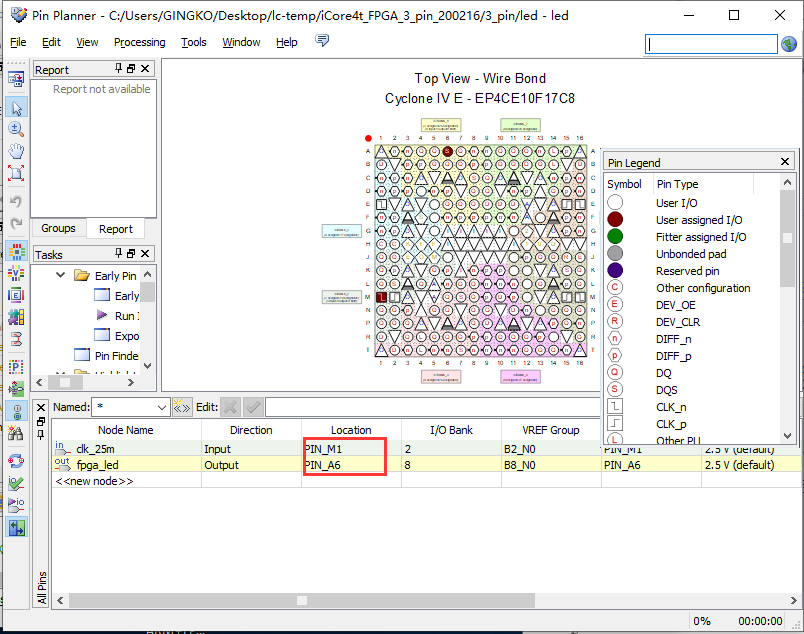Screen dimensions: 804x634
Task: Select the Pin Finder task item
Action: [116, 356]
